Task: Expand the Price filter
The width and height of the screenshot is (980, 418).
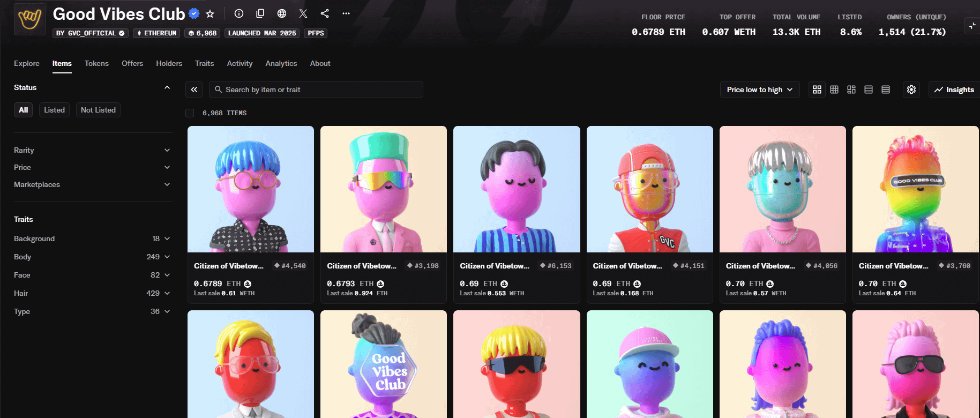Action: pos(92,167)
